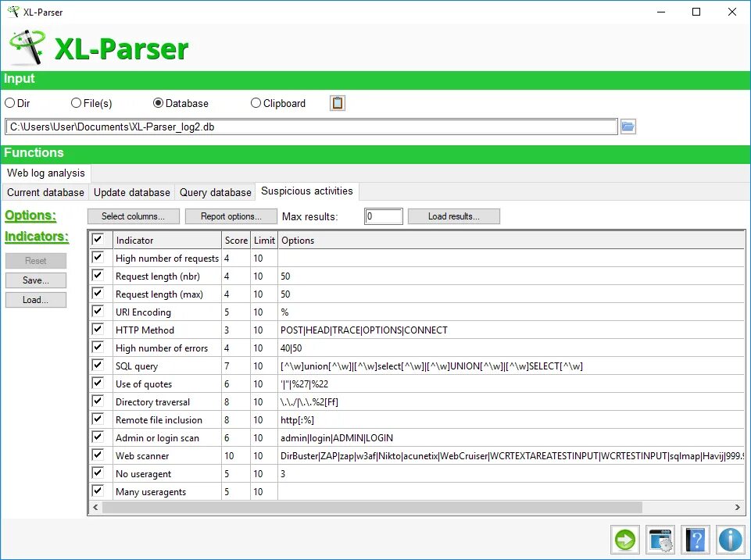Click the Save... indicators button
The width and height of the screenshot is (751, 560).
(36, 280)
